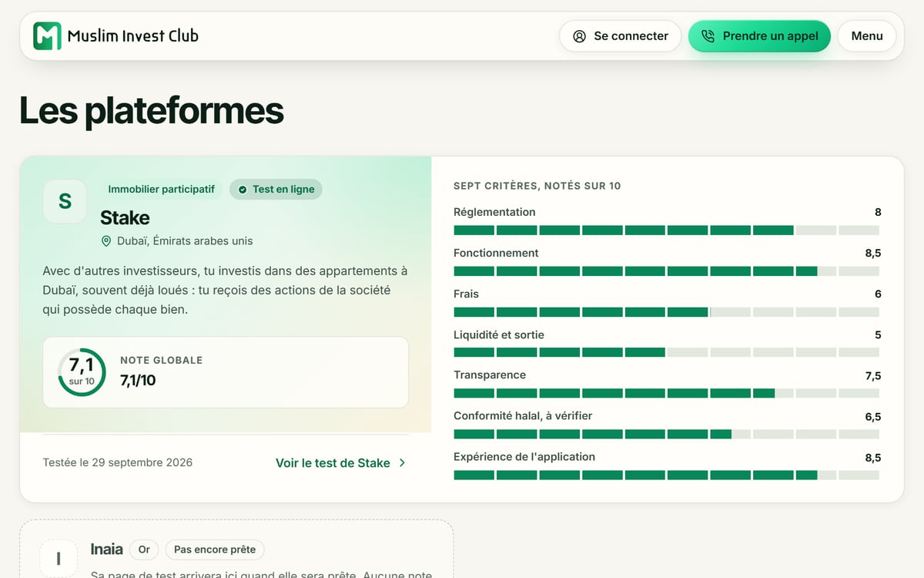Click the Réglementation criterion label

point(494,212)
